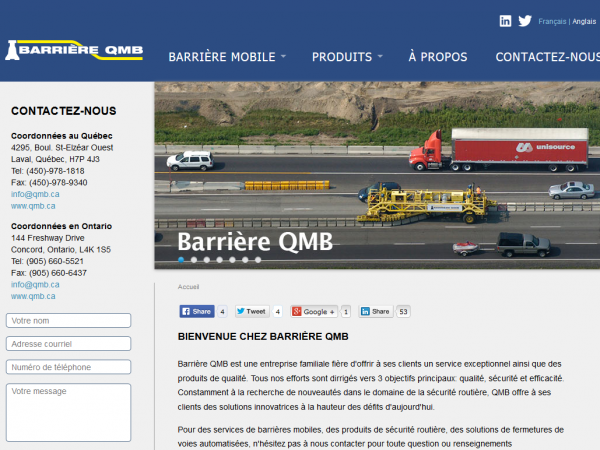This screenshot has width=600, height=450.
Task: Click the Contactez-nous sidebar heading
Action: [64, 111]
